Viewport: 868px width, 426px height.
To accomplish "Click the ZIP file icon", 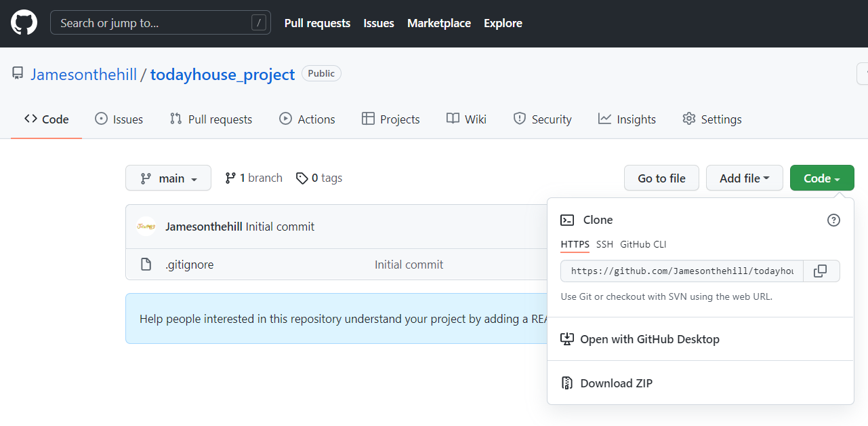I will click(567, 383).
